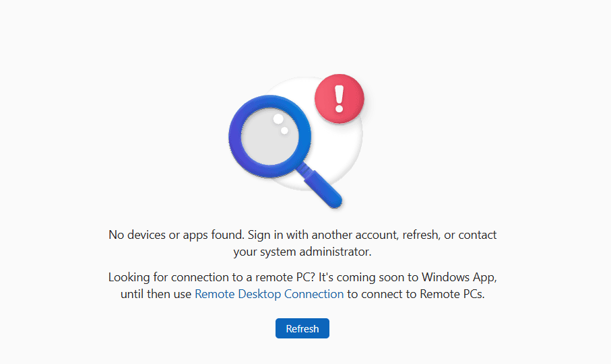This screenshot has height=364, width=611.
Task: Click the word "Remote" in the blue link
Action: point(215,294)
